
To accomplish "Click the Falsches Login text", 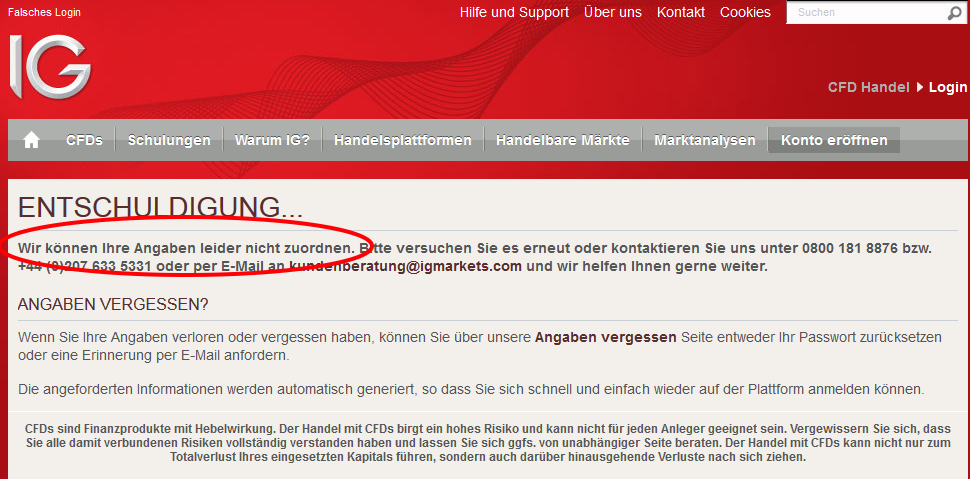I will tap(44, 12).
